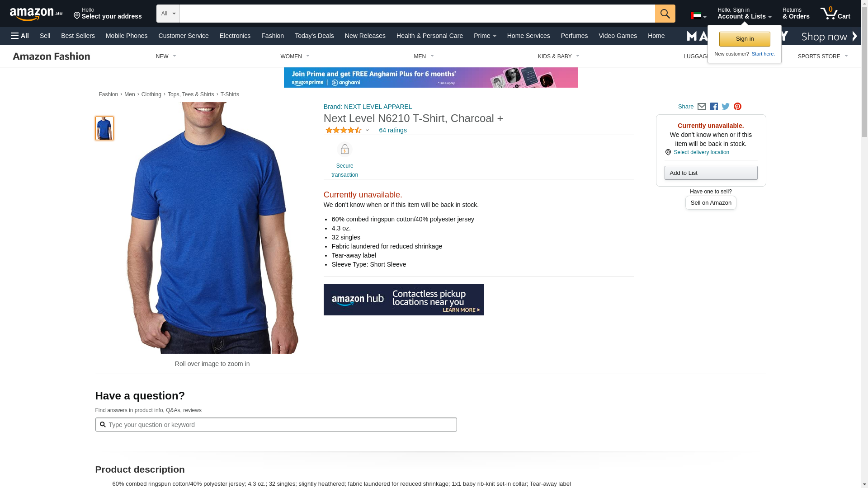868x488 pixels.
Task: Share product on Facebook
Action: pos(714,107)
